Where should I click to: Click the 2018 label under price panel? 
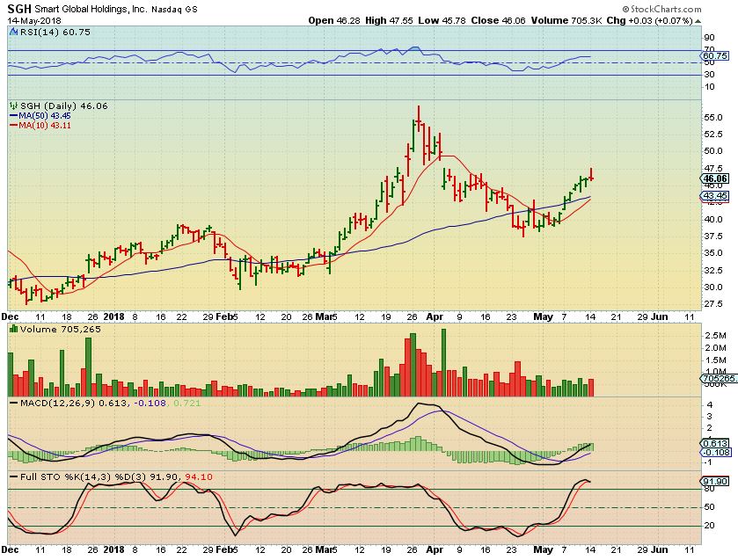tap(113, 316)
